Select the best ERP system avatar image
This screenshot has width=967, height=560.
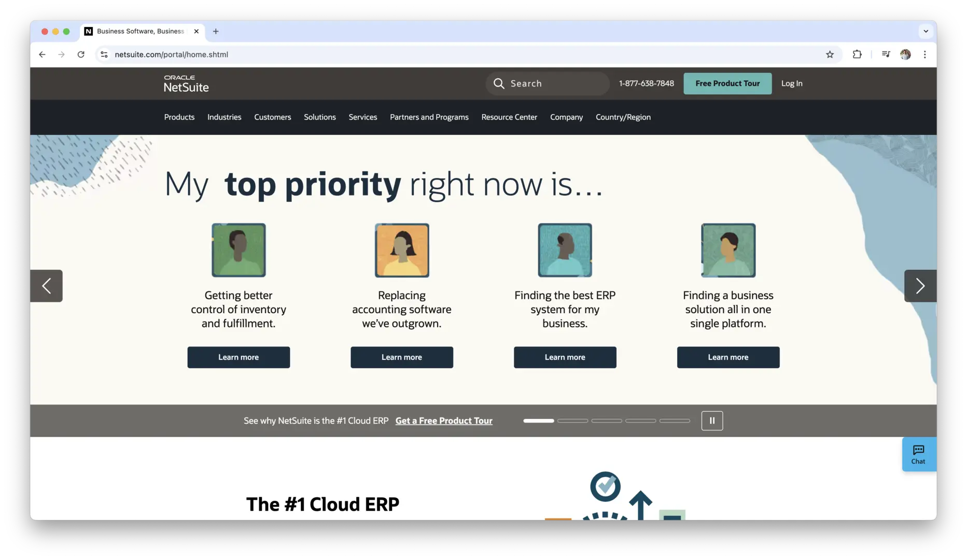[x=565, y=250]
